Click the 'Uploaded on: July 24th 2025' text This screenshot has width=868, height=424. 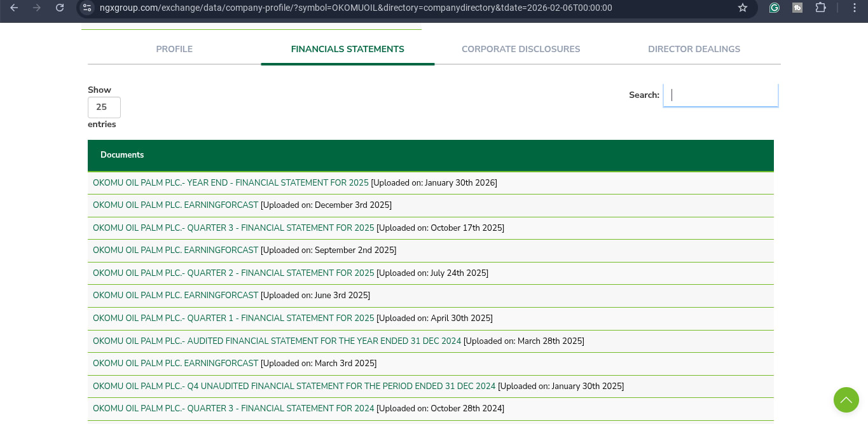tap(432, 273)
